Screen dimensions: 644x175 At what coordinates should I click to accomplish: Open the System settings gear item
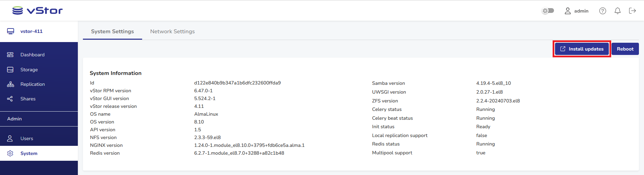(28, 153)
